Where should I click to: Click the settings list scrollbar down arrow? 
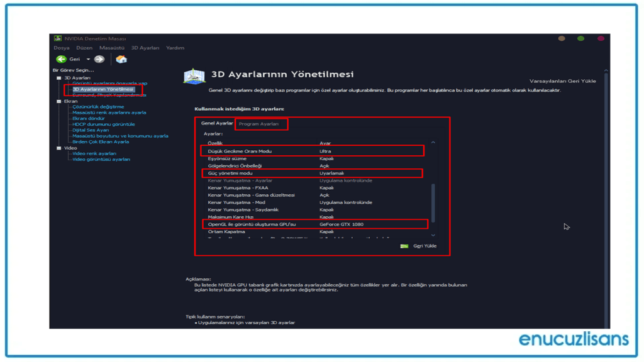pyautogui.click(x=433, y=234)
